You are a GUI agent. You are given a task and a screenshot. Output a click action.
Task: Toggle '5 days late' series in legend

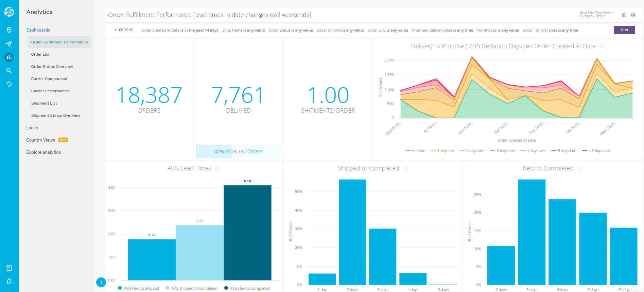[563, 151]
